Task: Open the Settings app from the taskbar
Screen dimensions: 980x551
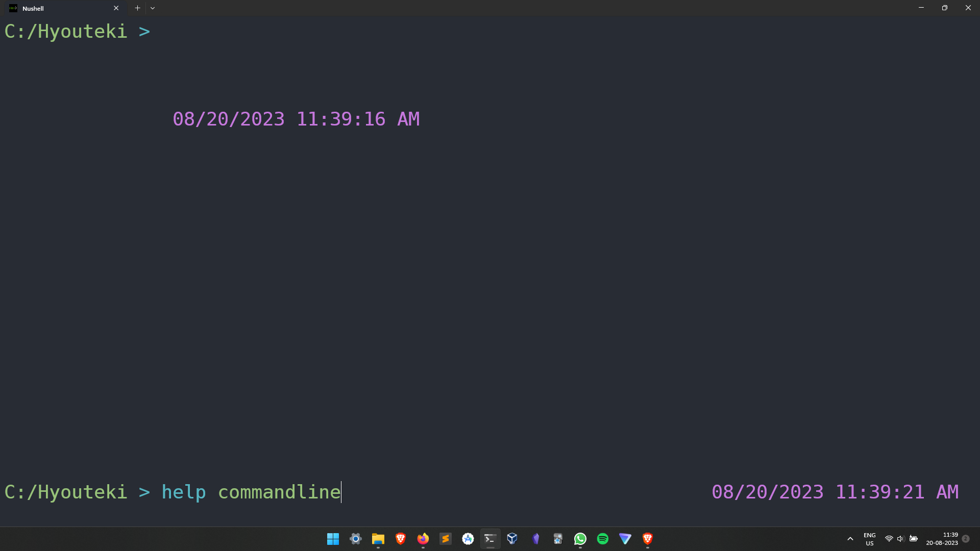Action: point(355,539)
